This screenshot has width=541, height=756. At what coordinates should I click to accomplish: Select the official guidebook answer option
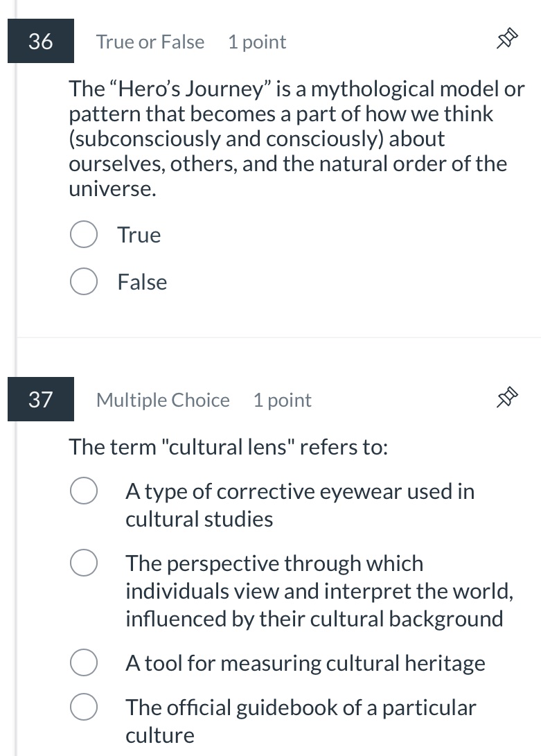(x=83, y=707)
